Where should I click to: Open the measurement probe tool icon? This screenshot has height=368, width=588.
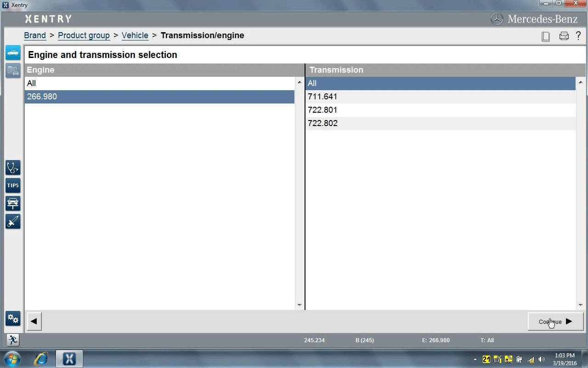pos(13,221)
